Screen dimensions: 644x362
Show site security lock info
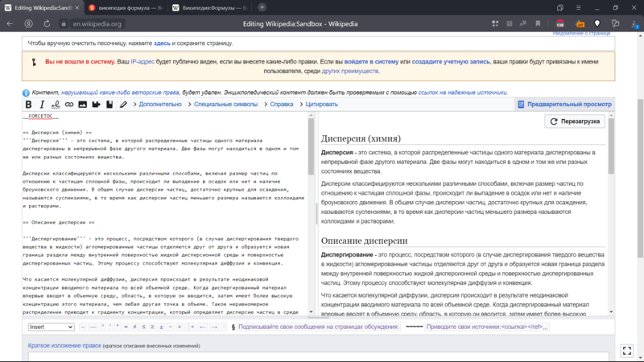click(64, 24)
